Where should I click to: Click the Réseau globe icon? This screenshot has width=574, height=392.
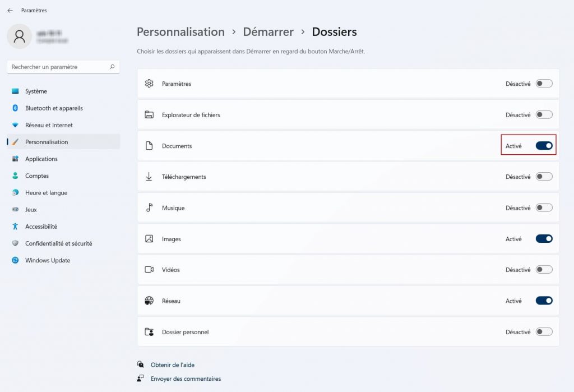(149, 301)
